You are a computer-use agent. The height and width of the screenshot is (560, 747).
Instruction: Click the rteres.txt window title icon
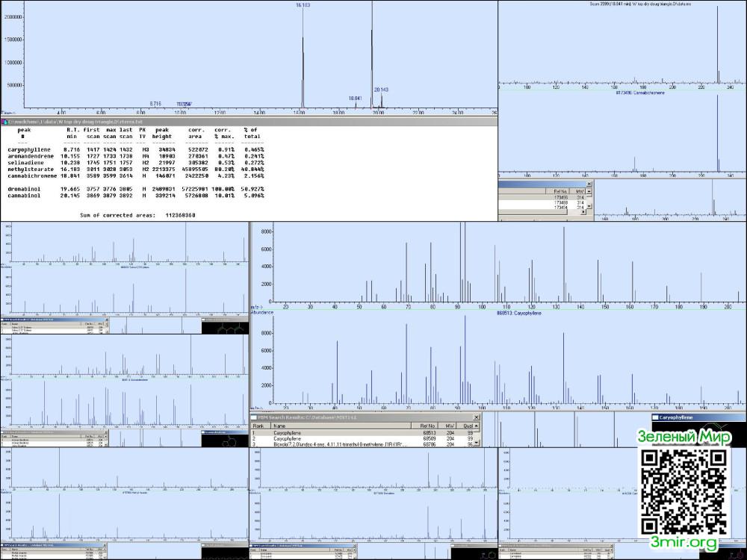(x=4, y=122)
